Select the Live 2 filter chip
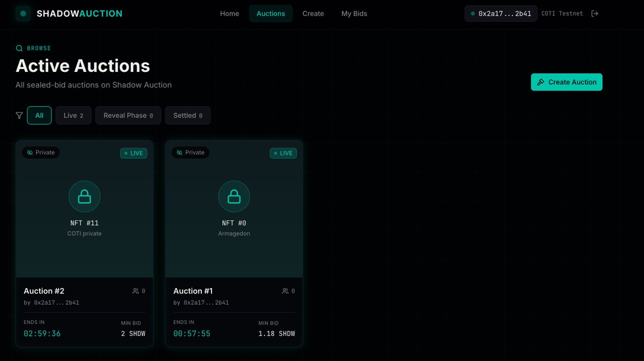This screenshot has height=361, width=644. (74, 115)
